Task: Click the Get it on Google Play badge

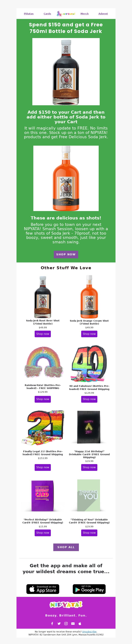Action: (x=89, y=589)
